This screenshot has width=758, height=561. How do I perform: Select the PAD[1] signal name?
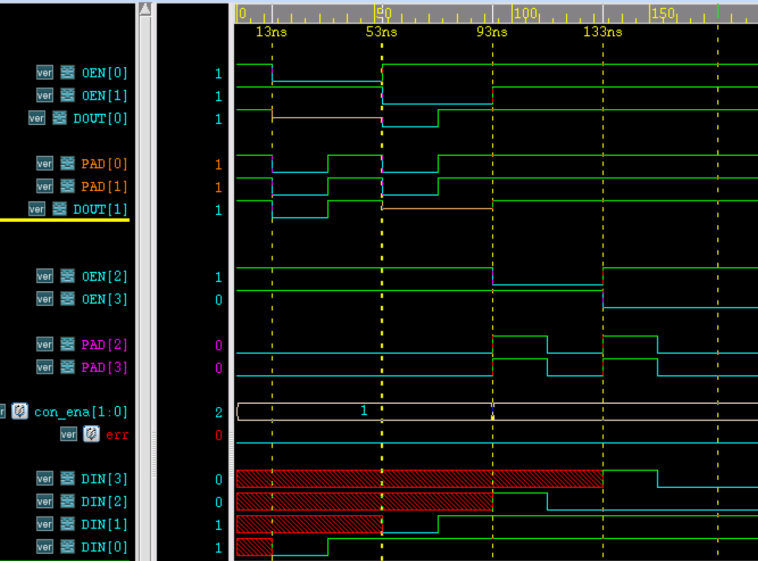coord(105,186)
